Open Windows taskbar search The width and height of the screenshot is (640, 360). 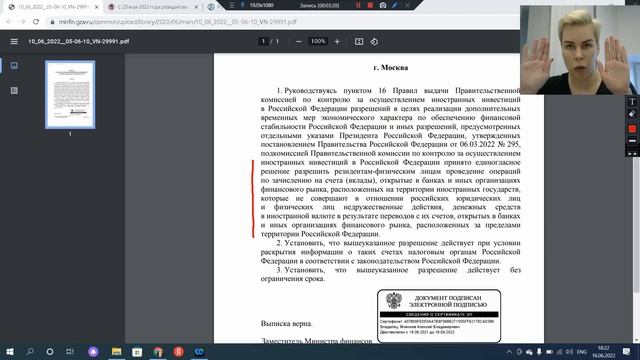tap(30, 351)
